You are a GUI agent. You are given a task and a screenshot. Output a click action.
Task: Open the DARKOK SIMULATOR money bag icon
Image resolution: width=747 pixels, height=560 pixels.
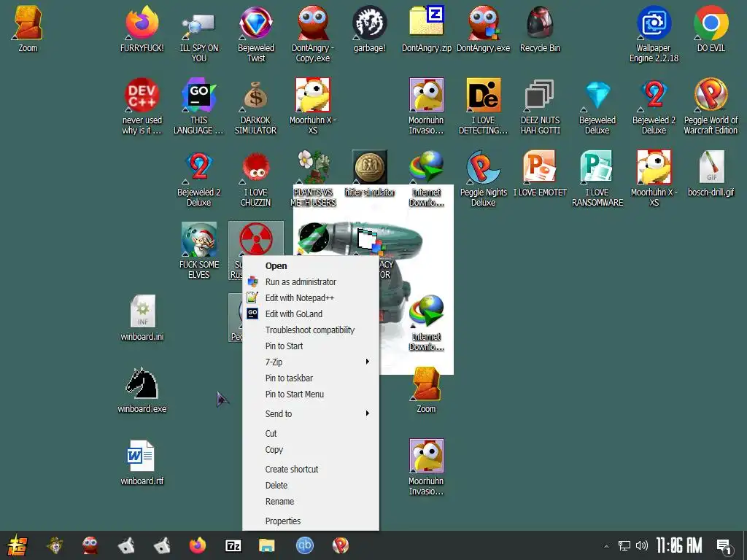click(x=256, y=106)
